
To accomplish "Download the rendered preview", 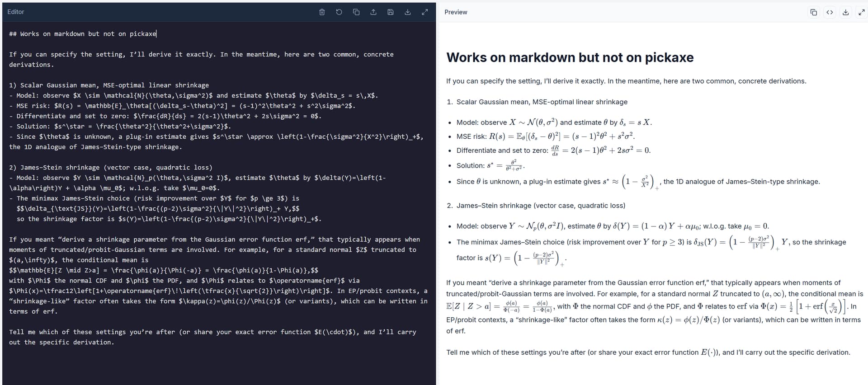I will click(845, 12).
